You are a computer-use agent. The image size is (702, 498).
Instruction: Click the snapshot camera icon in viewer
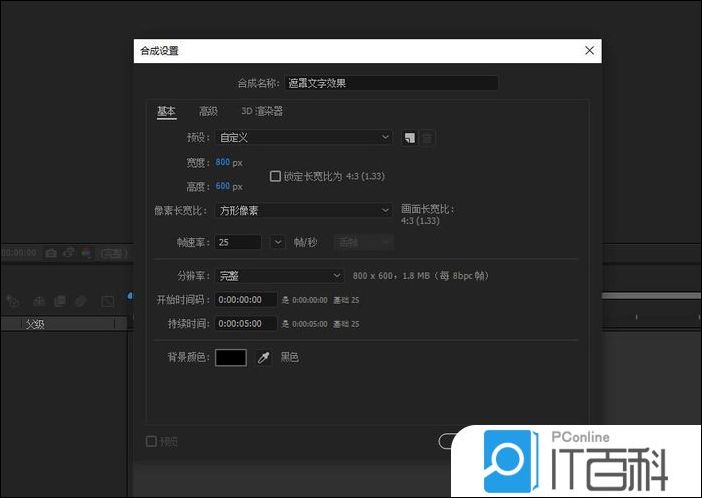point(51,253)
